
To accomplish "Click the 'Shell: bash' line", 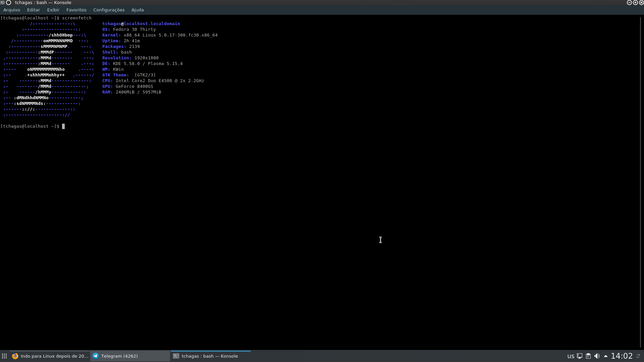I will [x=117, y=52].
